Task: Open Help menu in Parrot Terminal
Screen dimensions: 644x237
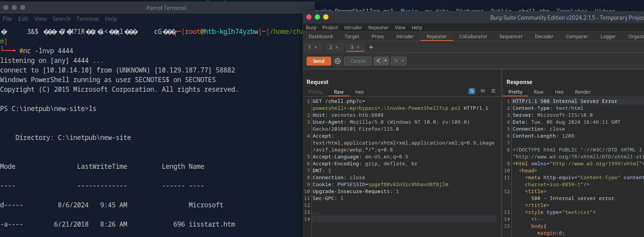Action: coord(111,18)
